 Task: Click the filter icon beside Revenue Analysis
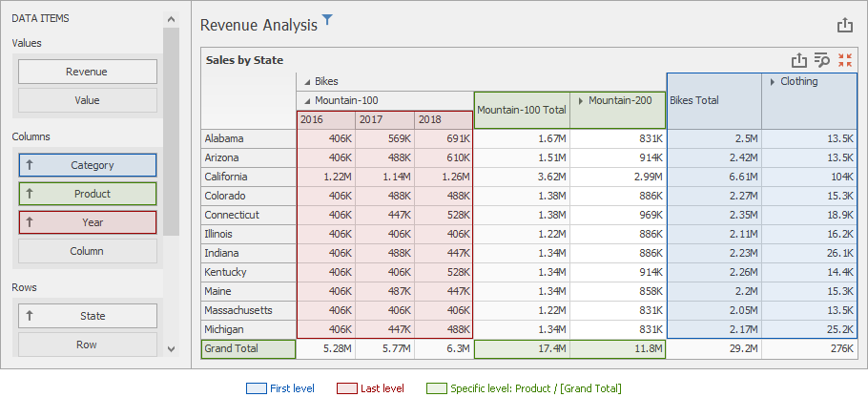point(327,20)
